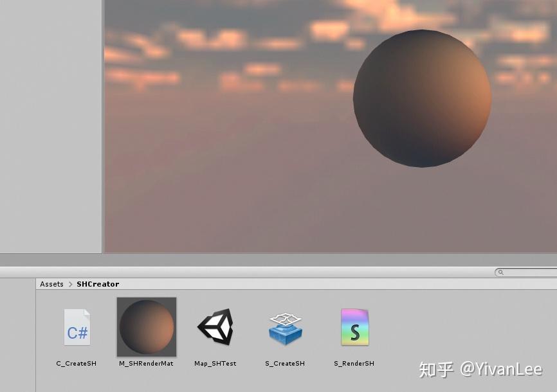Open the Assets breadcrumb folder
This screenshot has width=557, height=392.
pyautogui.click(x=51, y=283)
